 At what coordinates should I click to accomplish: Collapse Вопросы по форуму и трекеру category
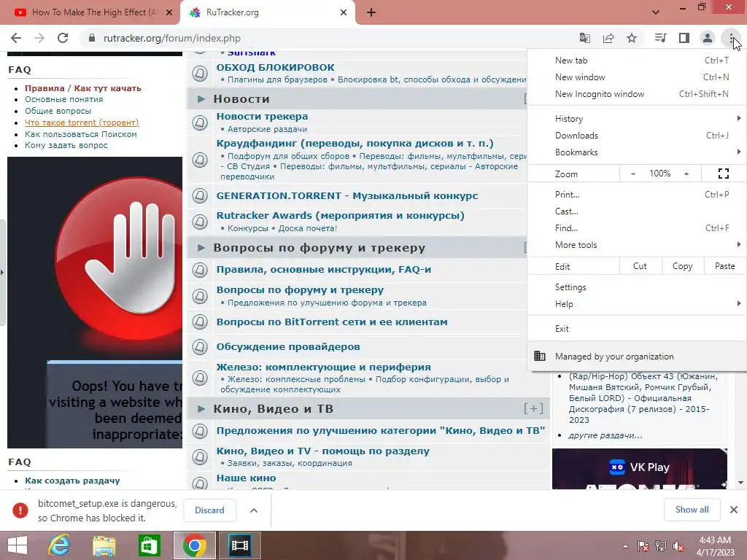point(201,248)
